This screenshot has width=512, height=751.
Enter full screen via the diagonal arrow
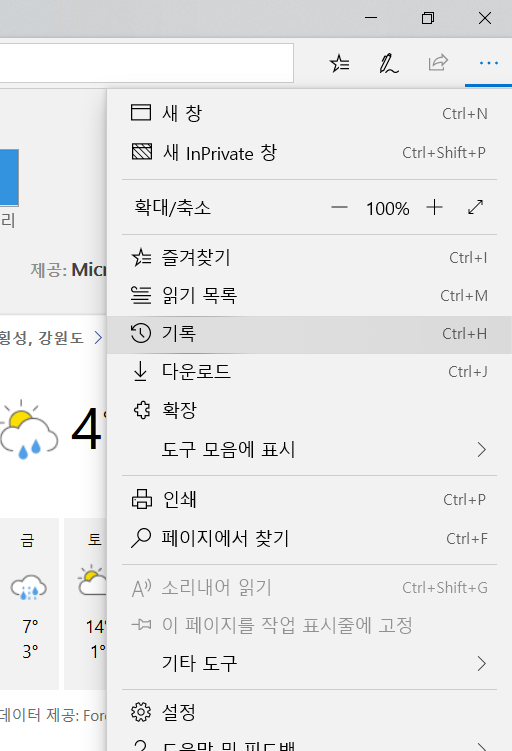(475, 207)
